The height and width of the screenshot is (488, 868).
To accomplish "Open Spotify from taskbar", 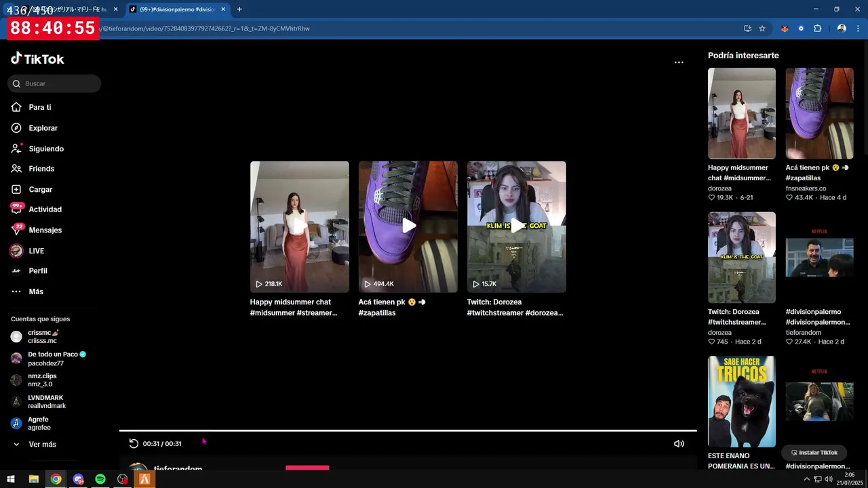I will point(100,479).
